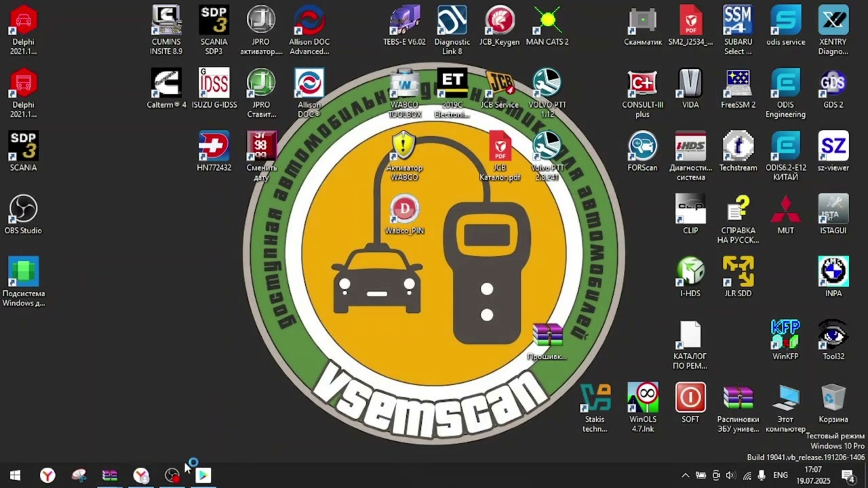Launch BMW INPA shortcut
This screenshot has width=868, height=488.
click(x=833, y=278)
